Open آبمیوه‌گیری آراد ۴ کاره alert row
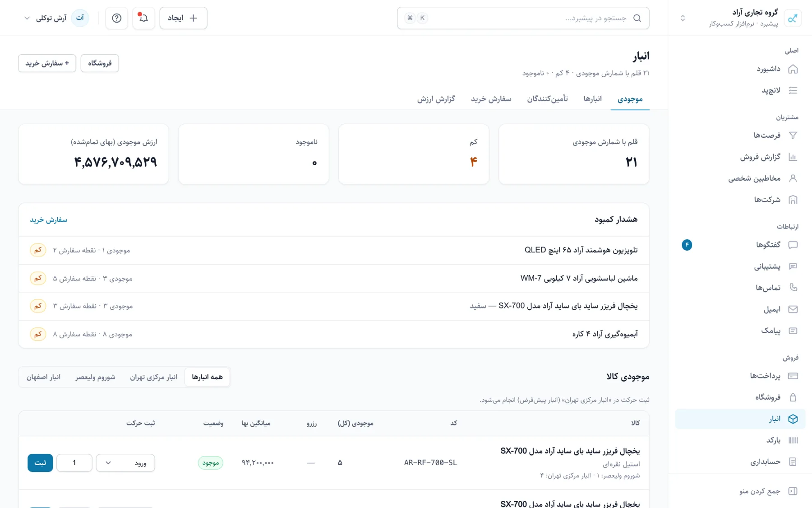812x508 pixels. 334,334
